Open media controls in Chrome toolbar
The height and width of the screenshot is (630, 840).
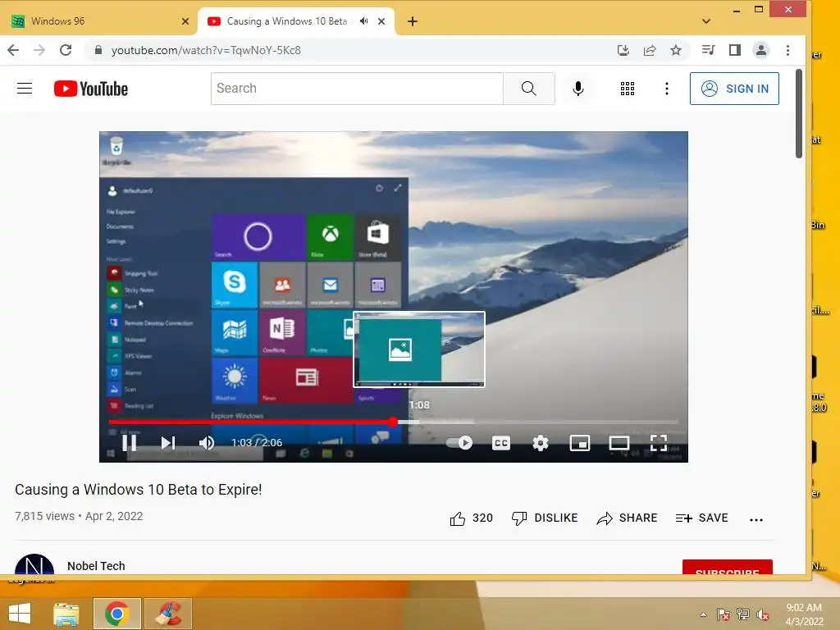[x=708, y=50]
